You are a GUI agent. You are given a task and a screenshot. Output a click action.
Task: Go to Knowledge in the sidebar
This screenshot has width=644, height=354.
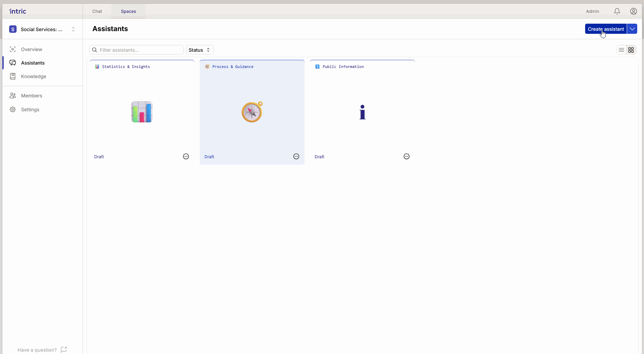click(x=33, y=76)
